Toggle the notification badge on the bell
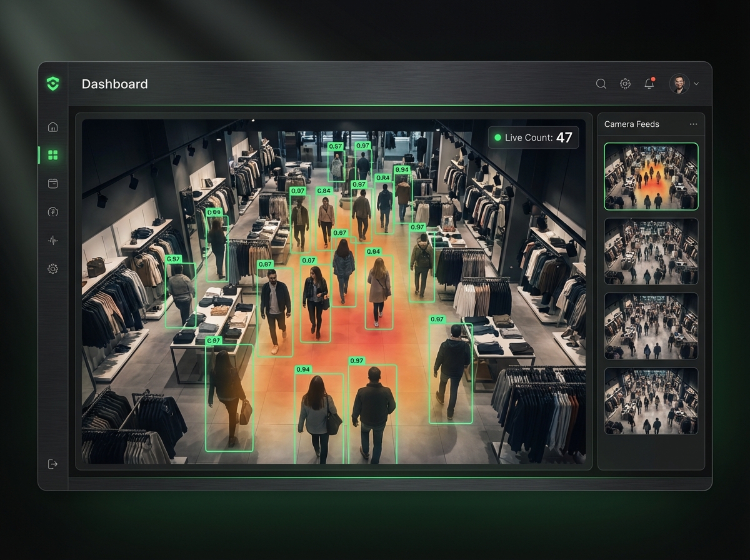 click(x=654, y=79)
